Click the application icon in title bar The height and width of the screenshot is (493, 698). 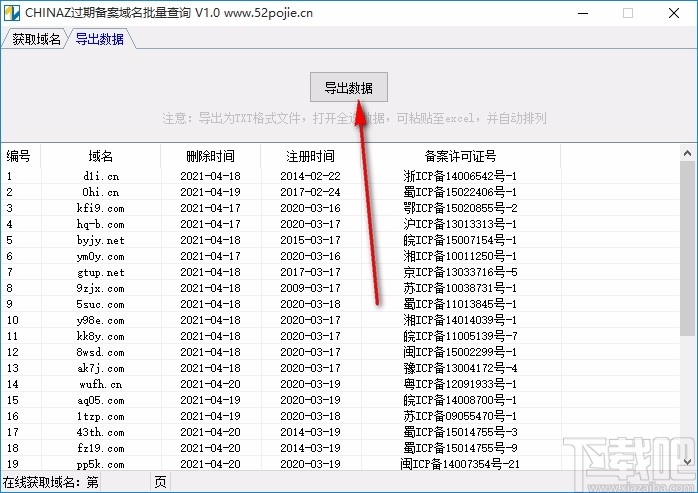[x=12, y=12]
